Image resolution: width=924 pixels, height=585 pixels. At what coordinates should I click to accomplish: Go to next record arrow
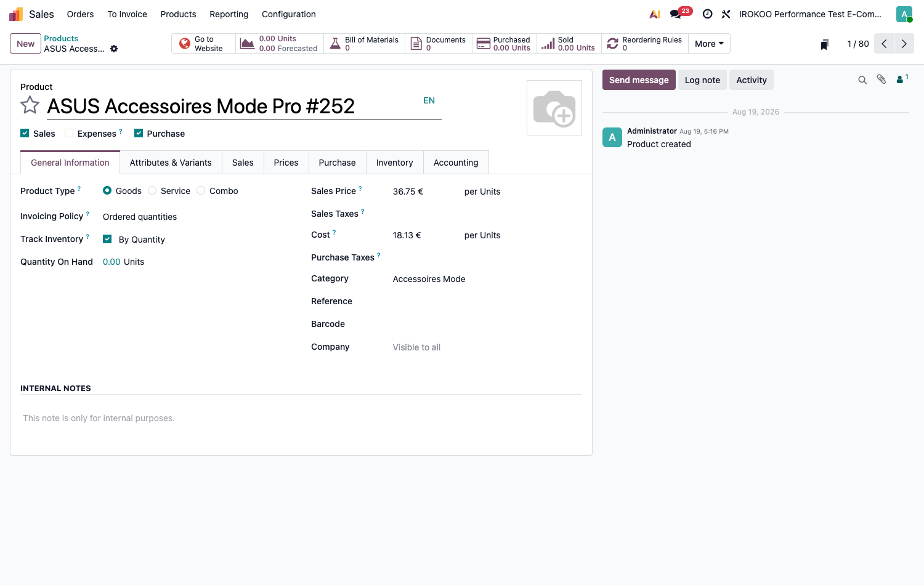pyautogui.click(x=904, y=44)
